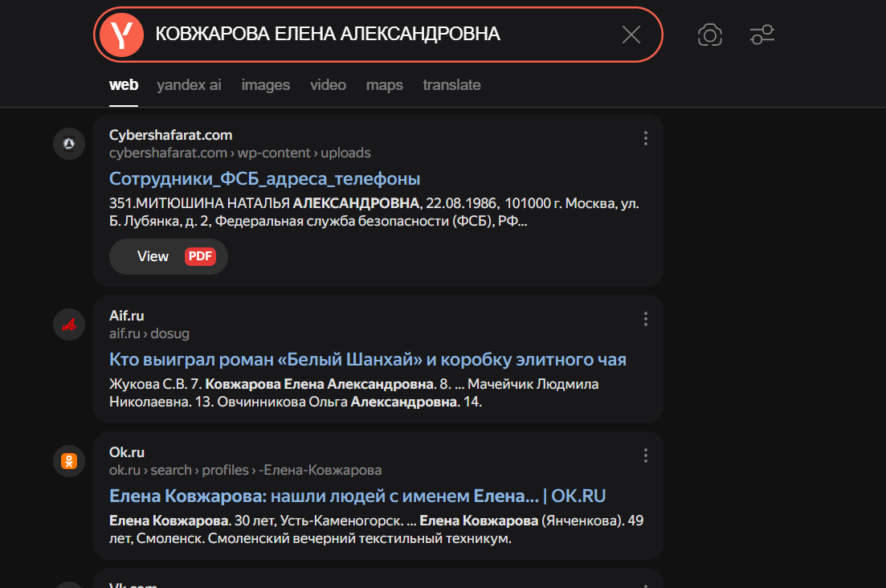886x588 pixels.
Task: Go to the maps tab
Action: [x=384, y=85]
